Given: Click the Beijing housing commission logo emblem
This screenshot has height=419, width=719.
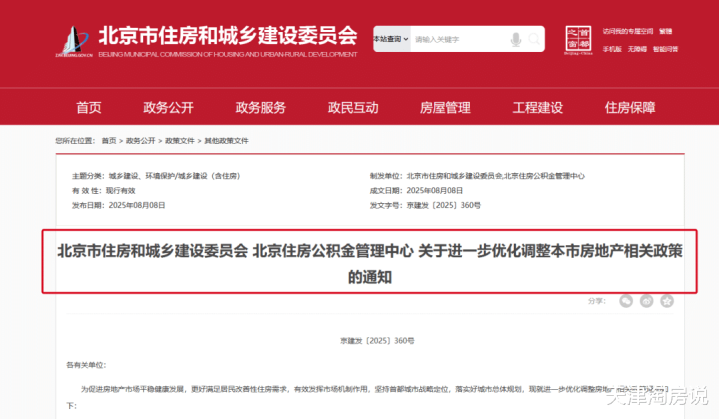Looking at the screenshot, I should click(x=73, y=41).
